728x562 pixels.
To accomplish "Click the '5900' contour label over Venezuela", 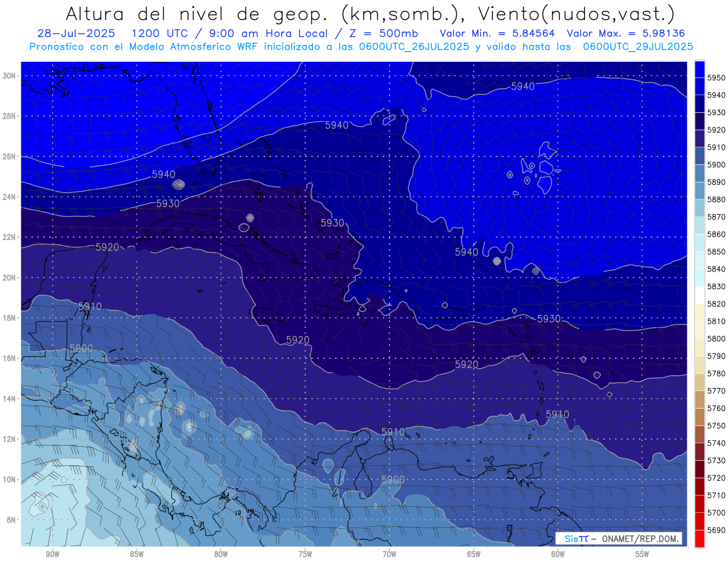I will [393, 480].
